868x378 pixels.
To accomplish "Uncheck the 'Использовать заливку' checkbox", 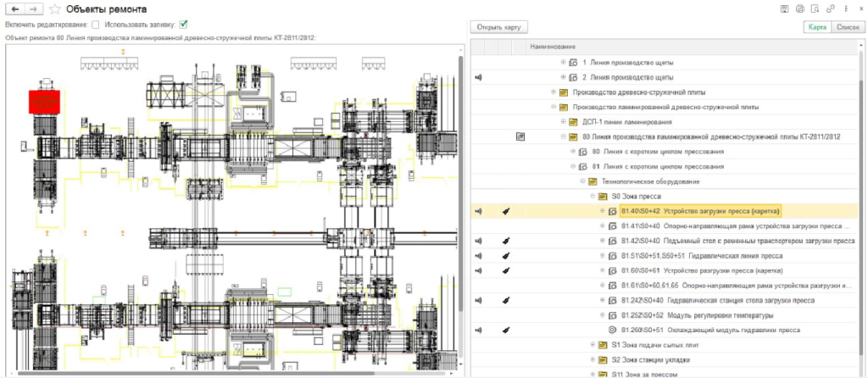I will [183, 25].
